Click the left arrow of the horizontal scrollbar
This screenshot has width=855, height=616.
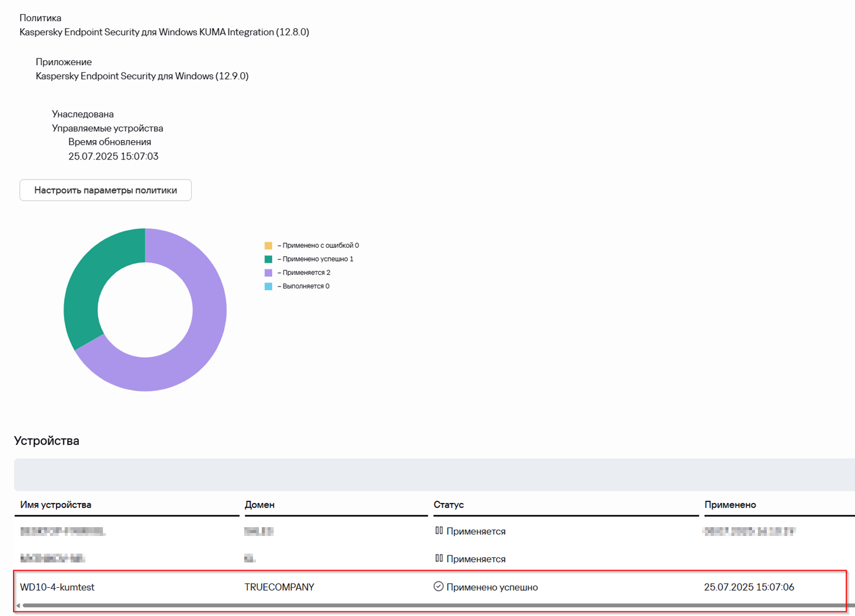coord(18,605)
